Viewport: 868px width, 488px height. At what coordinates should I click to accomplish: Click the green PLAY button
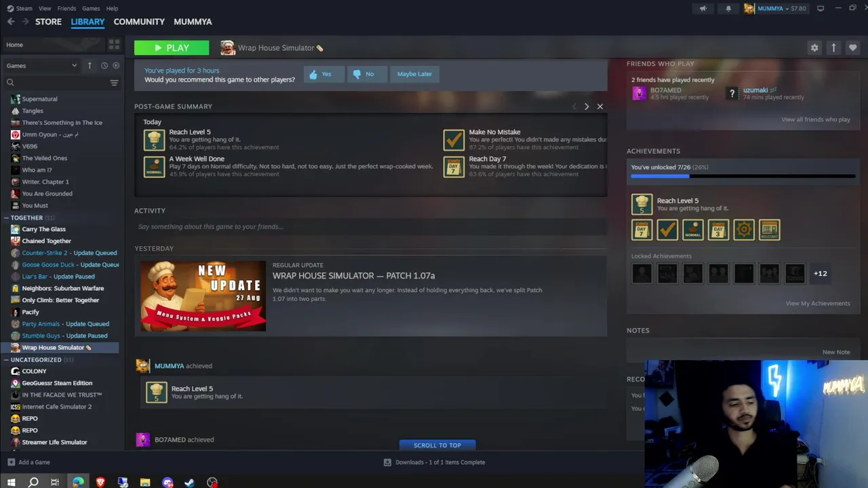tap(172, 47)
